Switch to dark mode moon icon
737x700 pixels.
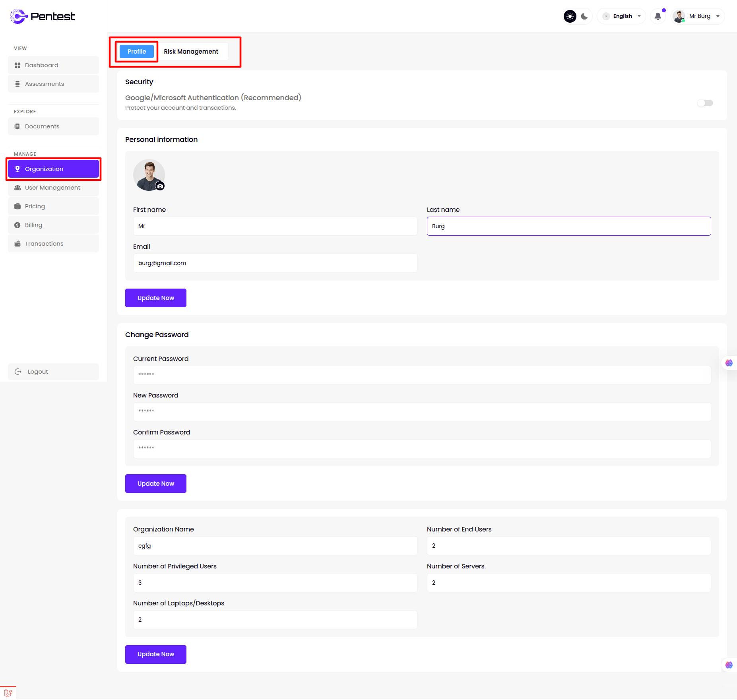584,16
